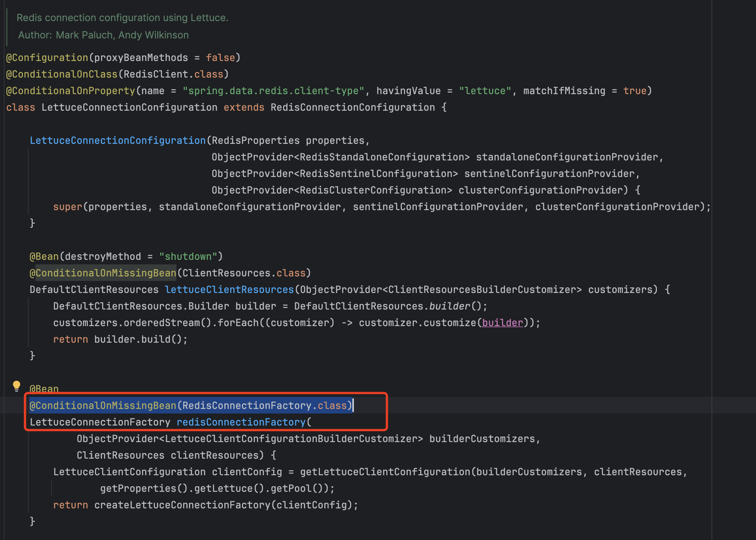This screenshot has height=540, width=756.
Task: Click the getLettuceClientConfiguration method call
Action: 385,471
